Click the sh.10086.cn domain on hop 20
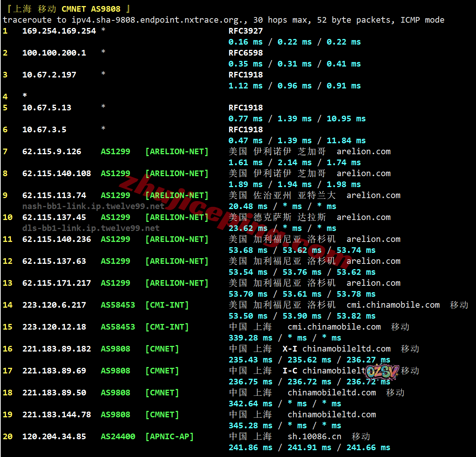Screen dimensions: 476x457 click(314, 437)
